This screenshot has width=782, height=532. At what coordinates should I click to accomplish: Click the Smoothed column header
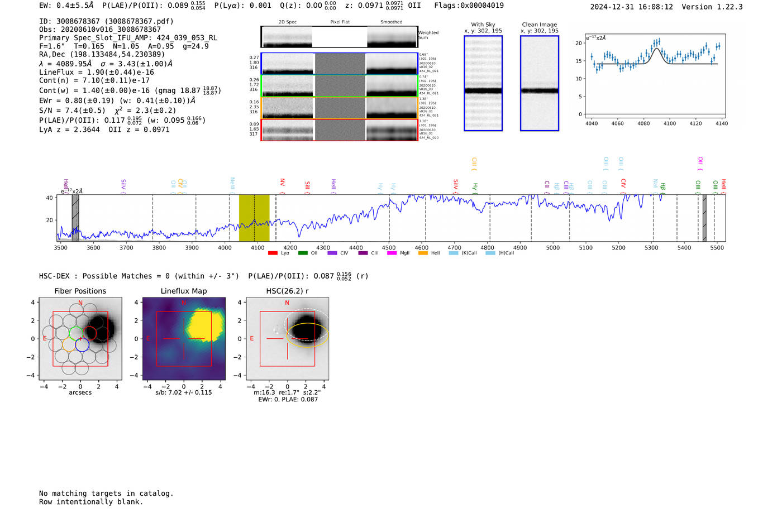pyautogui.click(x=391, y=22)
